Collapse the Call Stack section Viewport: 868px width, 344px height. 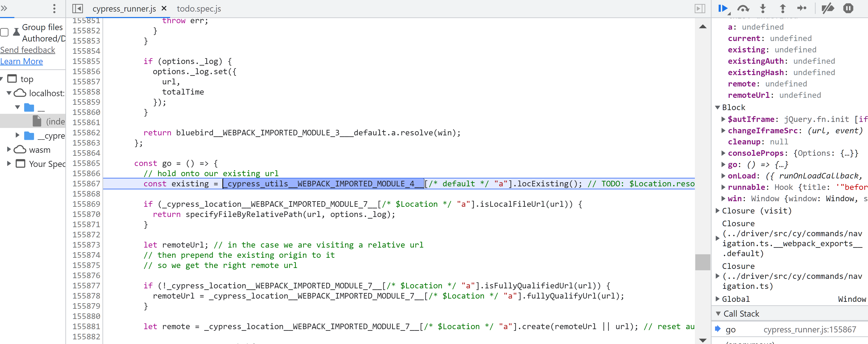(719, 314)
